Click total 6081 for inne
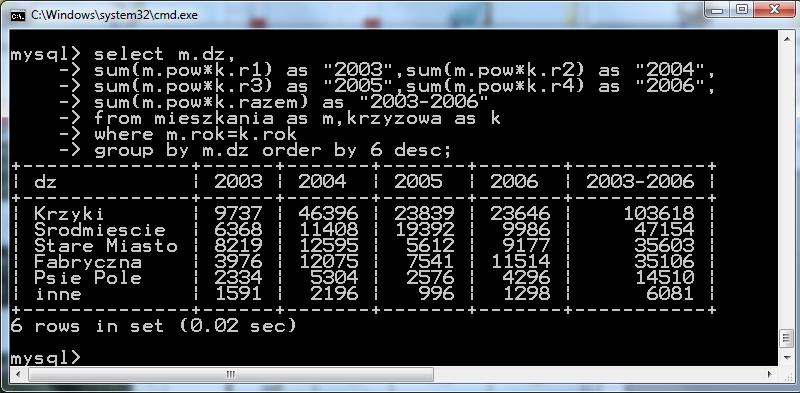Screen dimensions: 800x393 click(671, 294)
